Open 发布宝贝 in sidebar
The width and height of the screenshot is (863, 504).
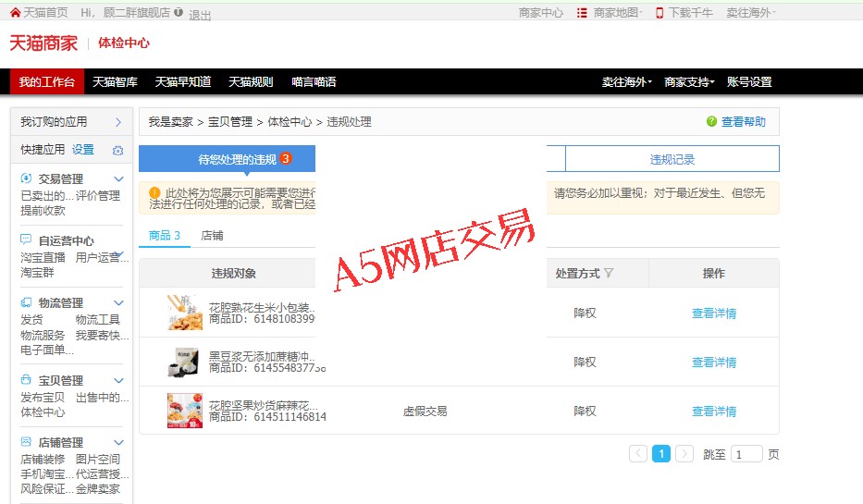[43, 398]
